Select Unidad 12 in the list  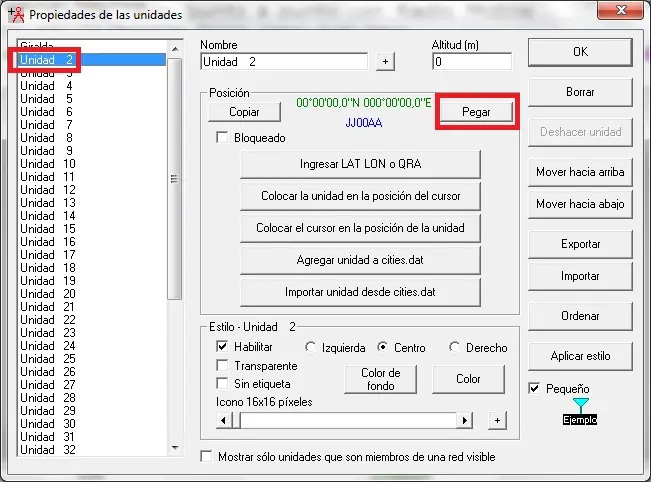92,190
